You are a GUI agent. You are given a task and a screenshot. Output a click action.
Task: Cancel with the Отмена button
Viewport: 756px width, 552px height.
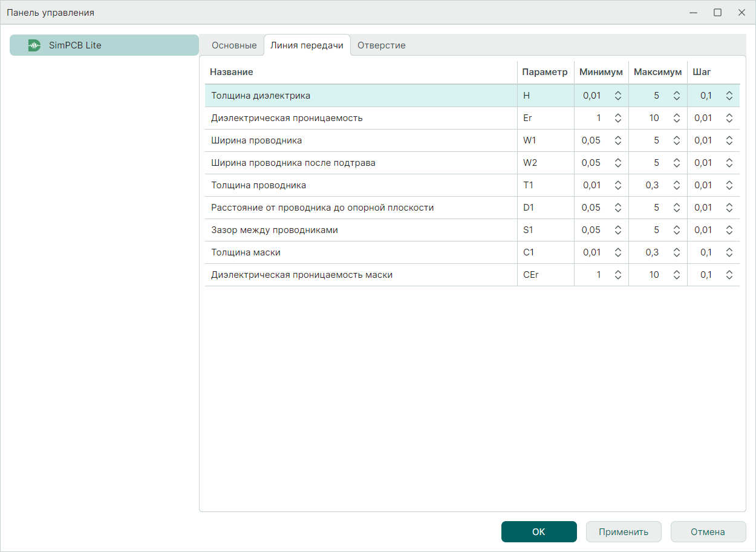(708, 532)
